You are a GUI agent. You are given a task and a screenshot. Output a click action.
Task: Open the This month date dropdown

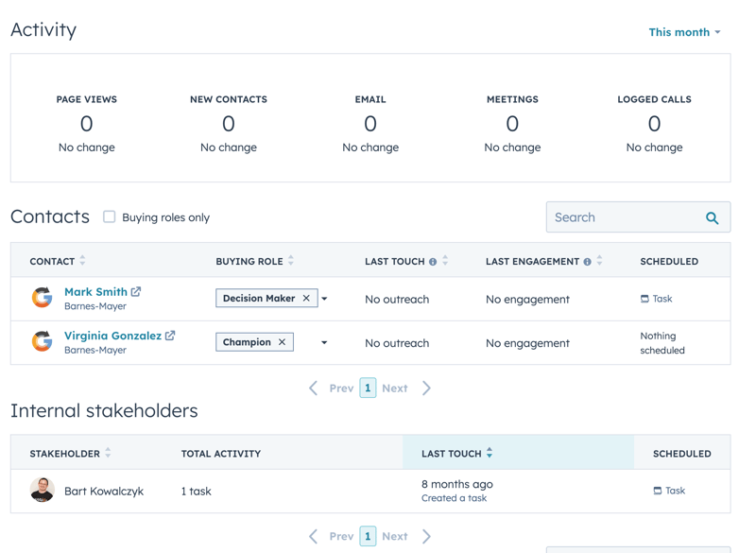(x=684, y=32)
